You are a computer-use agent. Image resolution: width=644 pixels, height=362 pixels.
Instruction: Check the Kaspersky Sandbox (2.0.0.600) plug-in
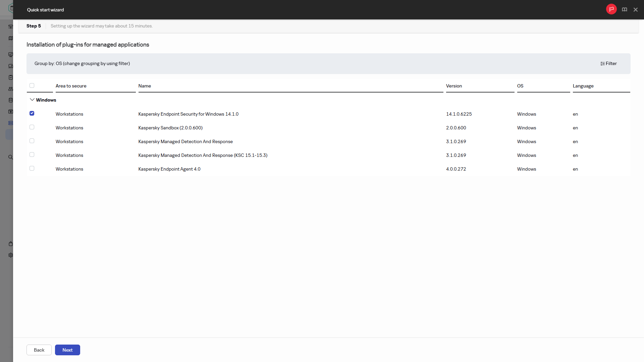coord(32,127)
